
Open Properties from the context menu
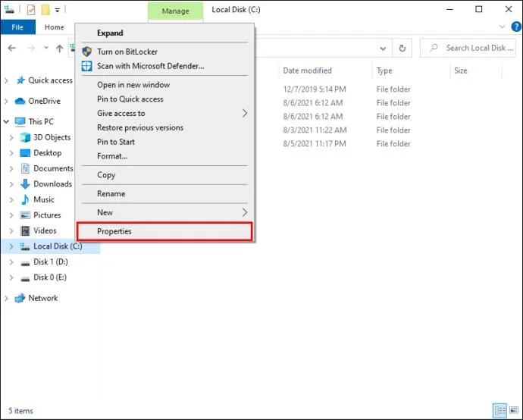pyautogui.click(x=165, y=231)
